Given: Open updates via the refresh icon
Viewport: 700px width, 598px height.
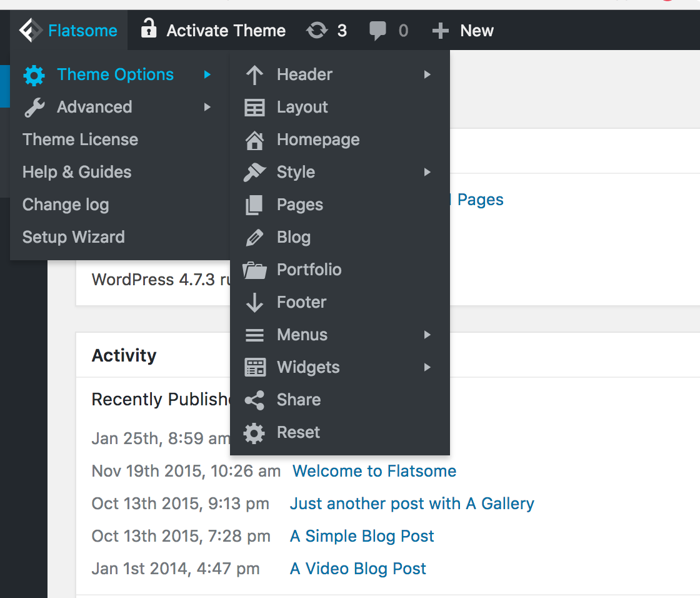Looking at the screenshot, I should (317, 31).
